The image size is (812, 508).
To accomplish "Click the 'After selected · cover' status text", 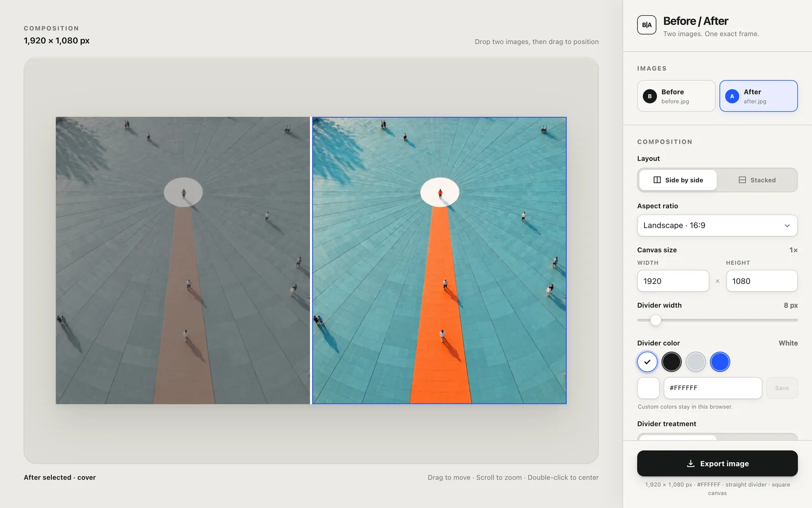I will point(60,478).
